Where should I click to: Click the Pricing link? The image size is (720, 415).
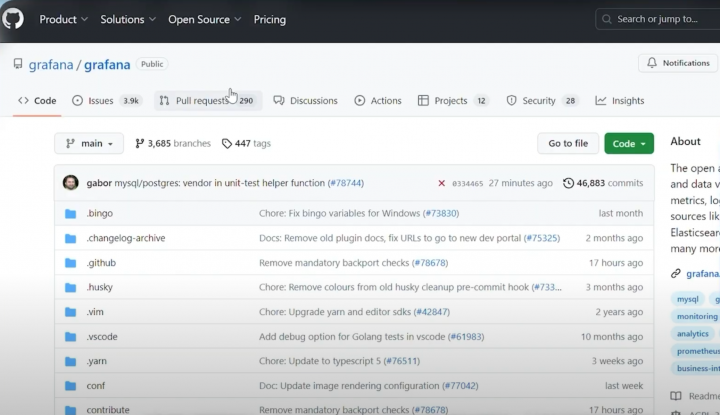coord(270,19)
